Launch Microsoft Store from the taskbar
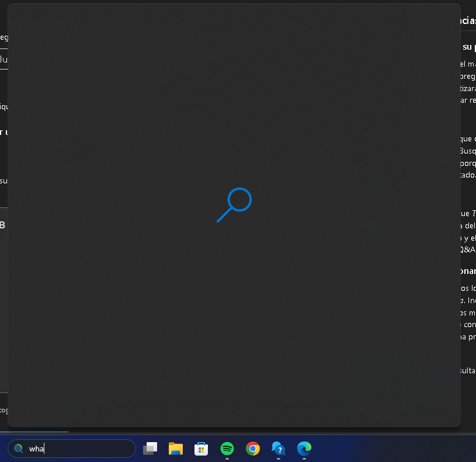476x462 pixels. click(x=201, y=449)
